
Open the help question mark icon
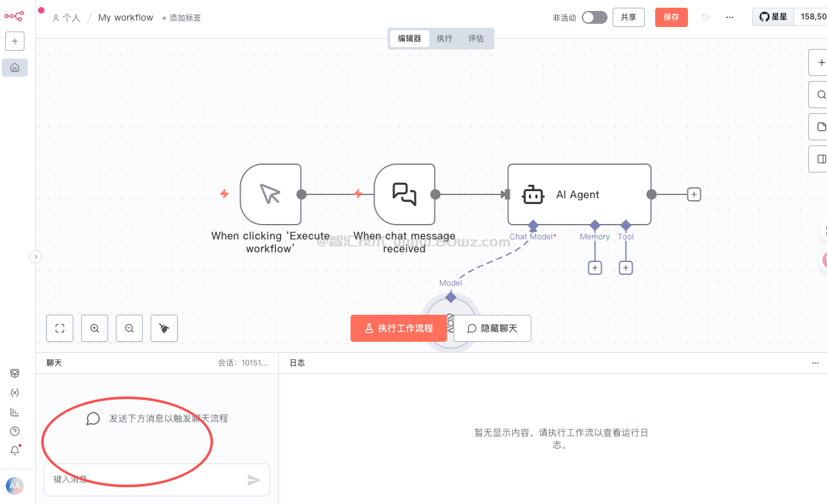tap(15, 431)
